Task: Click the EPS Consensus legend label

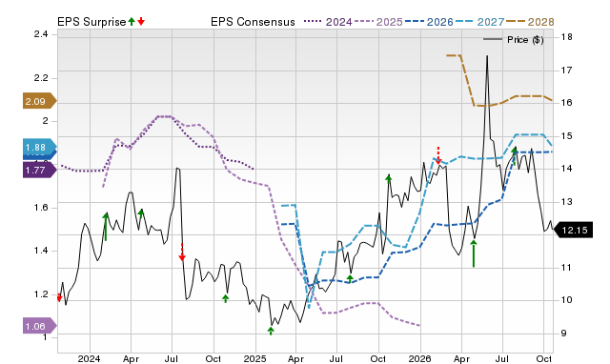Action: [x=253, y=22]
